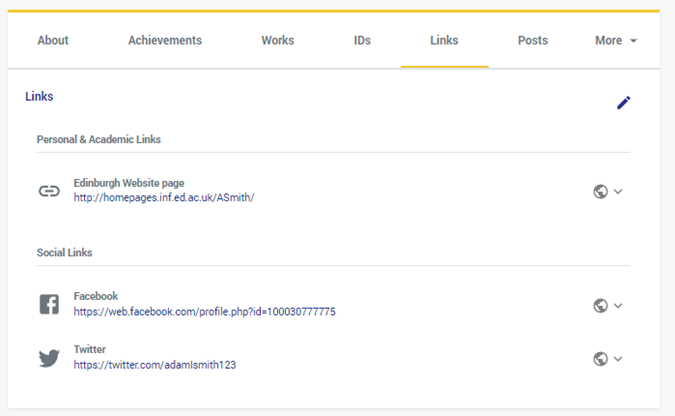
Task: Expand the chevron in the Facebook row
Action: tap(618, 305)
